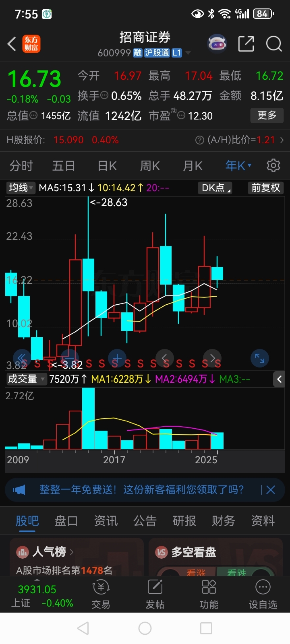Expand the A/H比价 row chevron
This screenshot has width=290, height=644.
pos(282,140)
